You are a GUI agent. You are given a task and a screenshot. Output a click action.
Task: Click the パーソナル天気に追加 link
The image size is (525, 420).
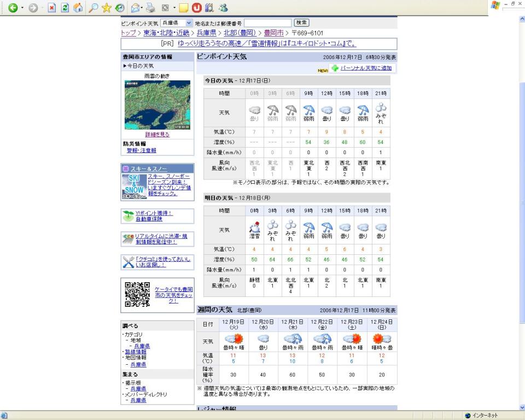[x=366, y=68]
